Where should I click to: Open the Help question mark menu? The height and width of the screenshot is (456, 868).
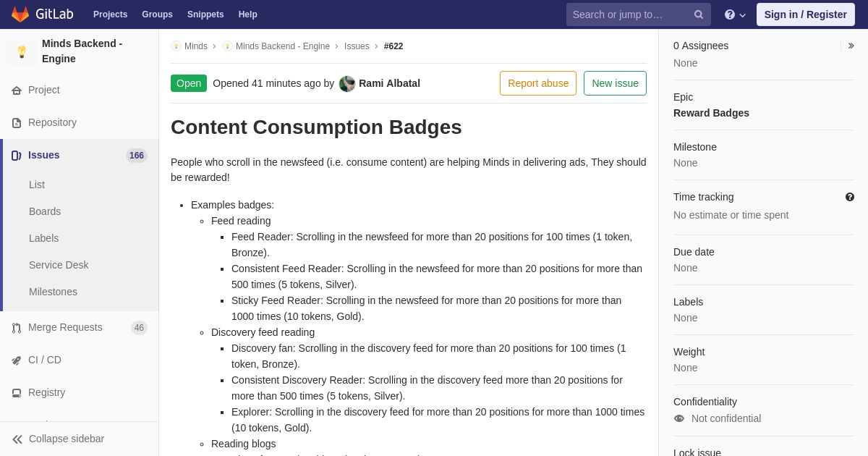pyautogui.click(x=735, y=14)
